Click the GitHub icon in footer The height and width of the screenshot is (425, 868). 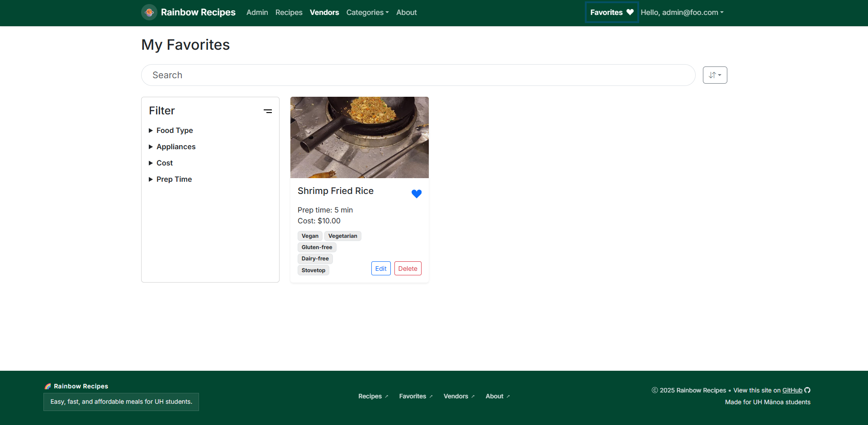pyautogui.click(x=807, y=390)
